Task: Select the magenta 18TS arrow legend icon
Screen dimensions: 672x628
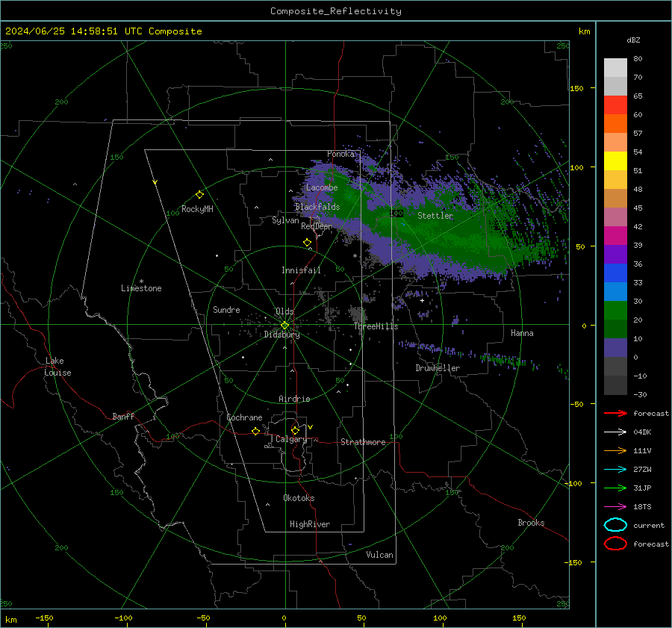Action: pyautogui.click(x=615, y=507)
